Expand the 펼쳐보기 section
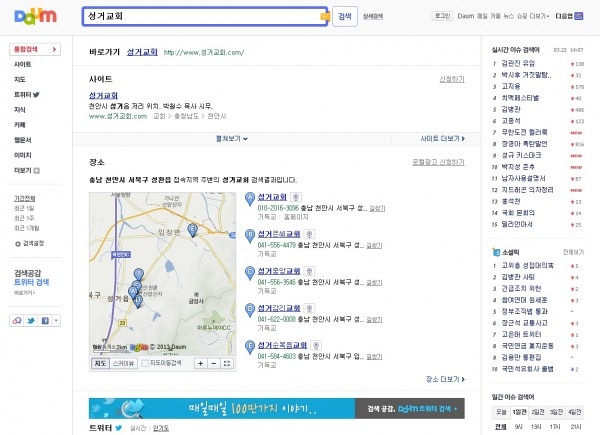 [x=232, y=139]
